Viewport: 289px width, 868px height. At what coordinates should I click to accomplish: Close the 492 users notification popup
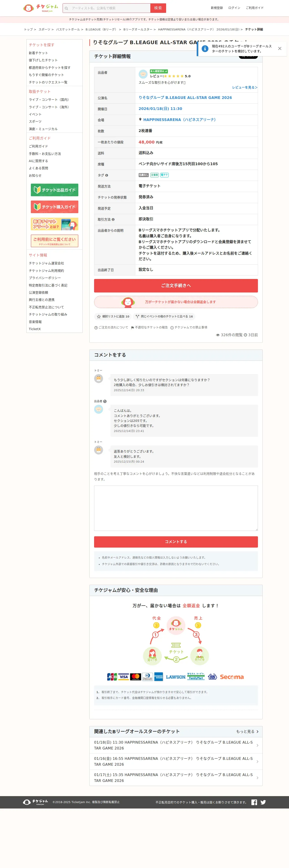tap(280, 48)
